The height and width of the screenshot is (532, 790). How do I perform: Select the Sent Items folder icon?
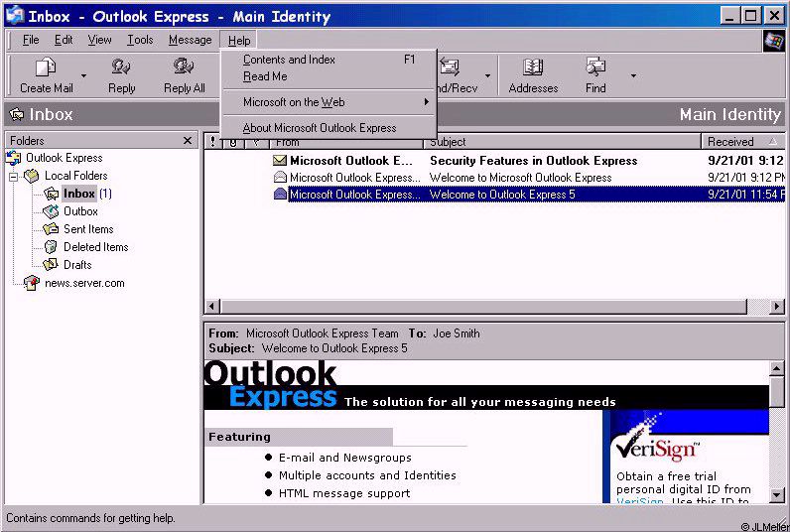click(x=51, y=229)
